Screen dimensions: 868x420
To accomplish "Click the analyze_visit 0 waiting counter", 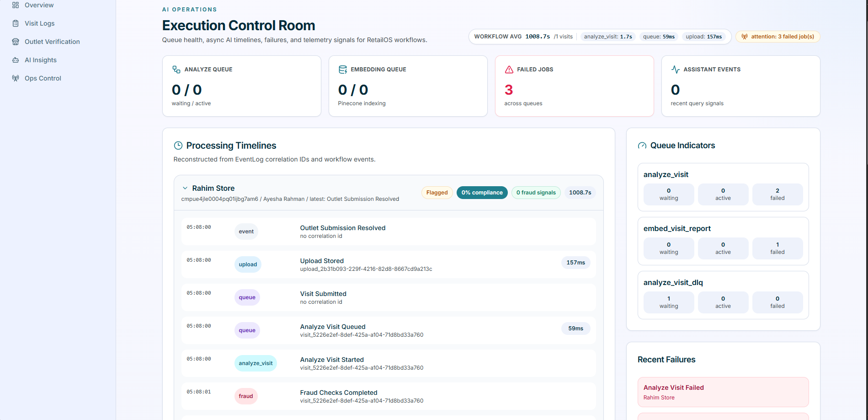I will coord(669,194).
